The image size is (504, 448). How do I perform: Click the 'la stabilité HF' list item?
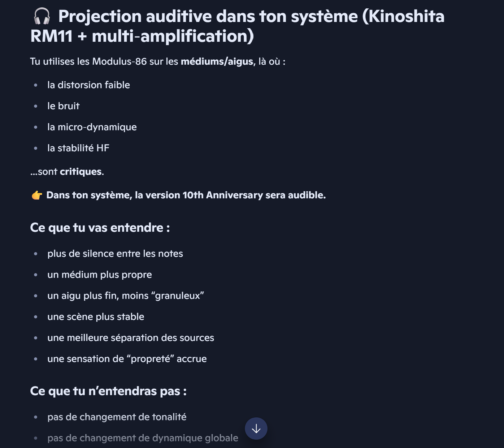(78, 148)
